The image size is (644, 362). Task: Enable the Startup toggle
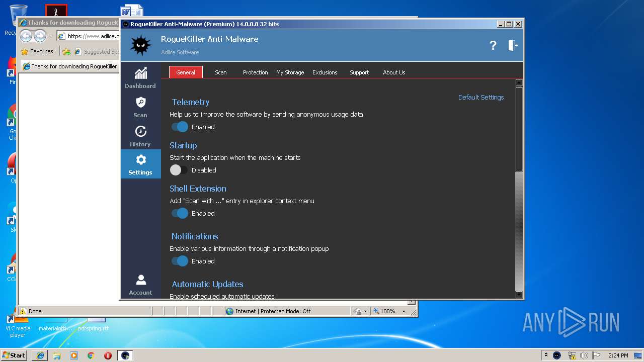pos(178,170)
